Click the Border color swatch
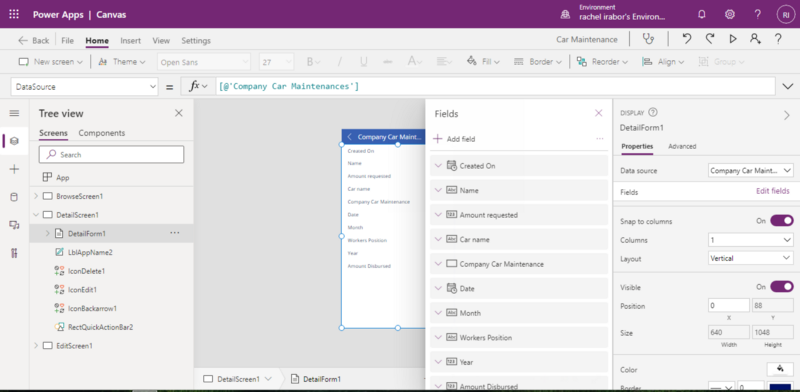 coord(781,387)
